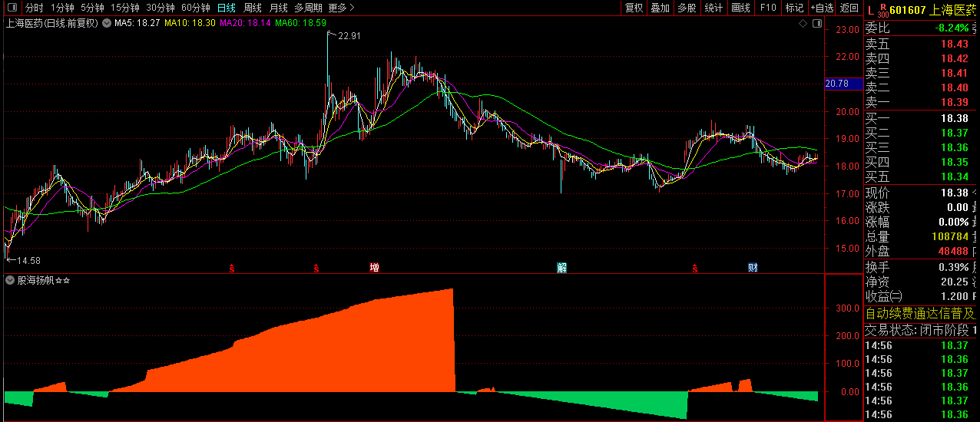980x422 pixels.
Task: Switch to the 15分钟 period tab
Action: click(x=124, y=8)
